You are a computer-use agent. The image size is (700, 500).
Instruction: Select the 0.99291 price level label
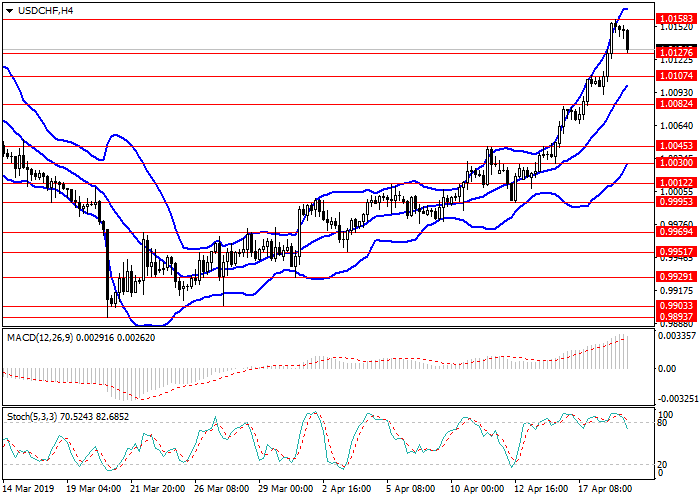click(x=677, y=275)
